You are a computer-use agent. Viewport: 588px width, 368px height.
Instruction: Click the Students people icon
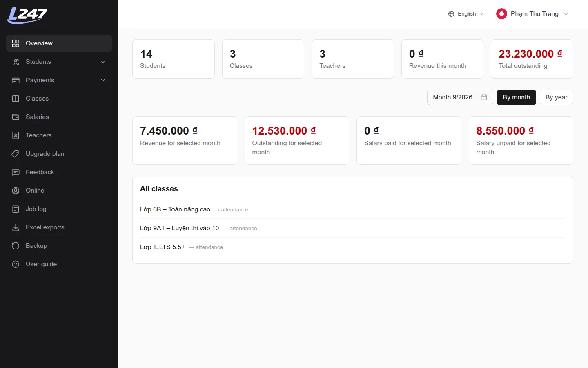click(x=16, y=62)
